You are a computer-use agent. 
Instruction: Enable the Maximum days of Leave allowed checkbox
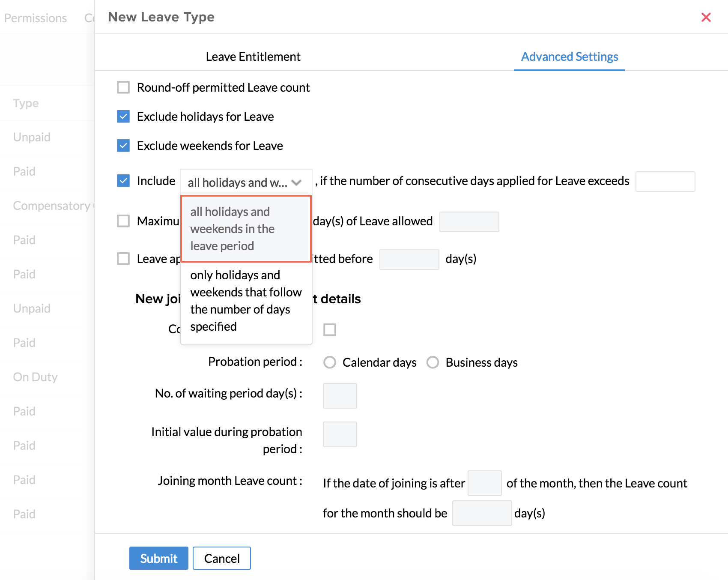click(123, 221)
